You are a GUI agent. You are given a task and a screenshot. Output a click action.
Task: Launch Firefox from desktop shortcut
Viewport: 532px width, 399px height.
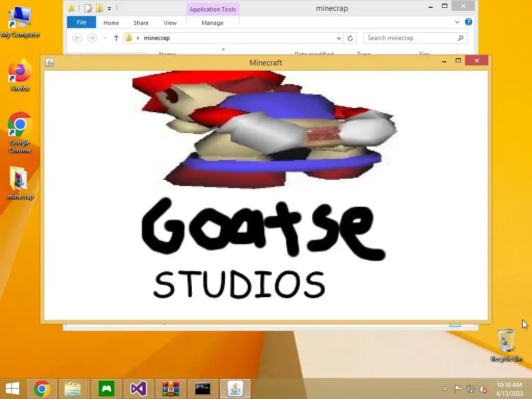pyautogui.click(x=20, y=75)
